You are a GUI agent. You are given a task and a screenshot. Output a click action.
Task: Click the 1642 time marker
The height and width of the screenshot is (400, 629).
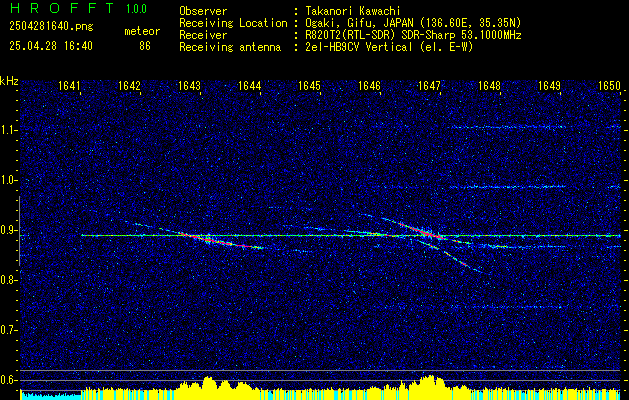pyautogui.click(x=130, y=86)
